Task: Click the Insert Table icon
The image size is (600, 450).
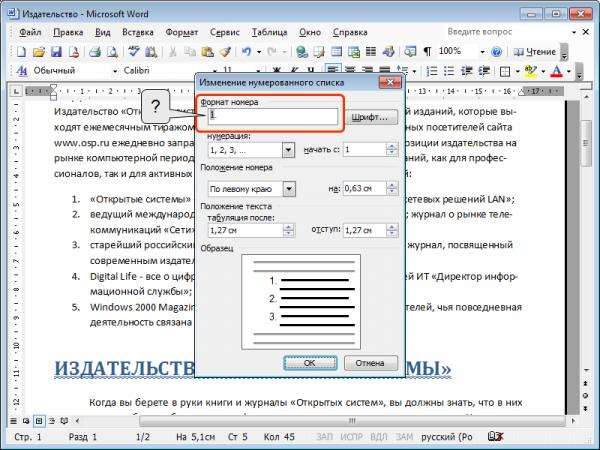Action: (x=336, y=52)
